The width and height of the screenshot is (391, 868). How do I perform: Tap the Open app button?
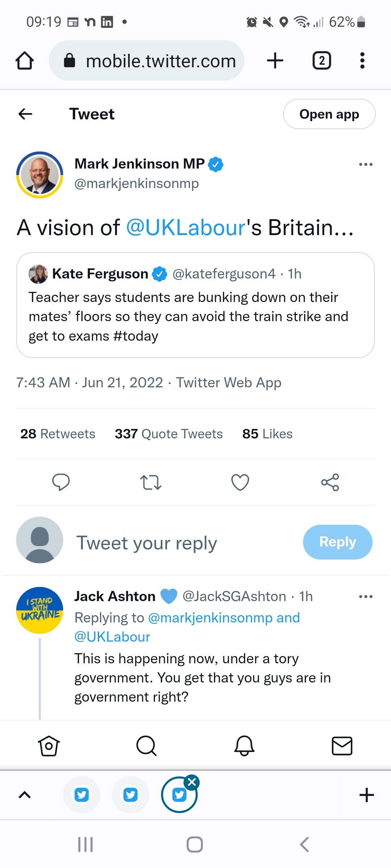[x=329, y=114]
